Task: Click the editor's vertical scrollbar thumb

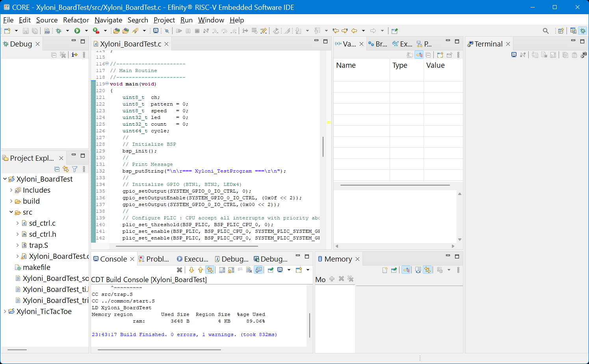Action: [x=323, y=147]
